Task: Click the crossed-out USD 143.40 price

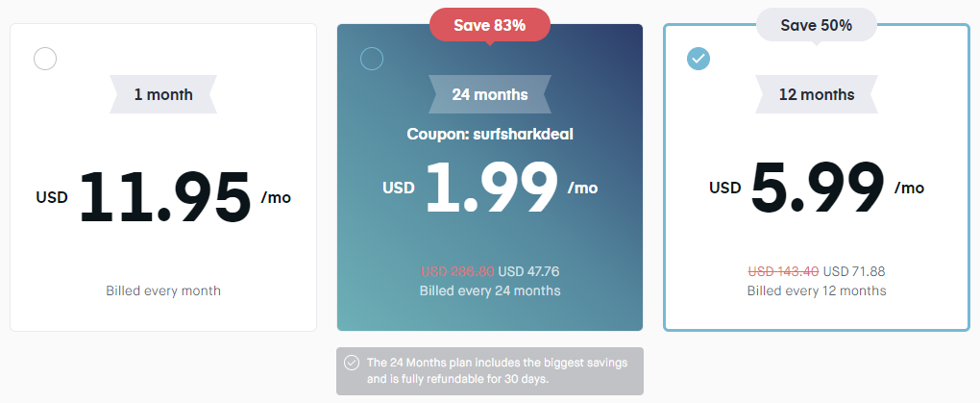Action: tap(783, 272)
